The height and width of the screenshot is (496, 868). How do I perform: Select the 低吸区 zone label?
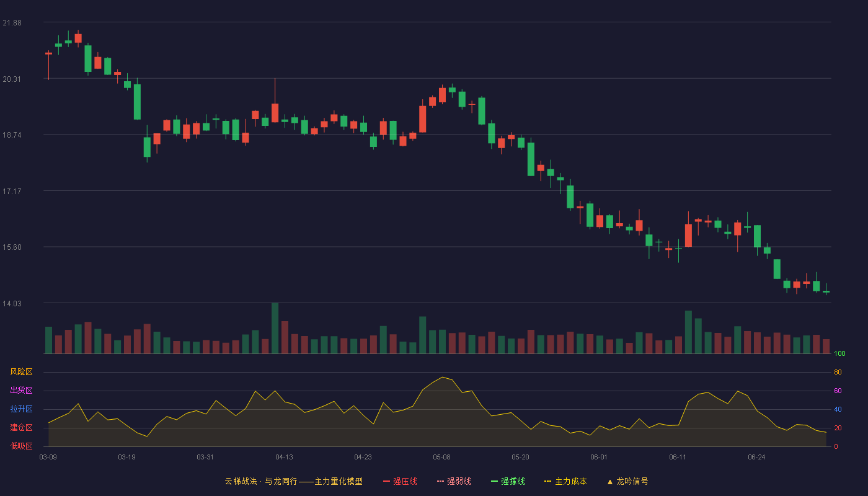(x=21, y=446)
